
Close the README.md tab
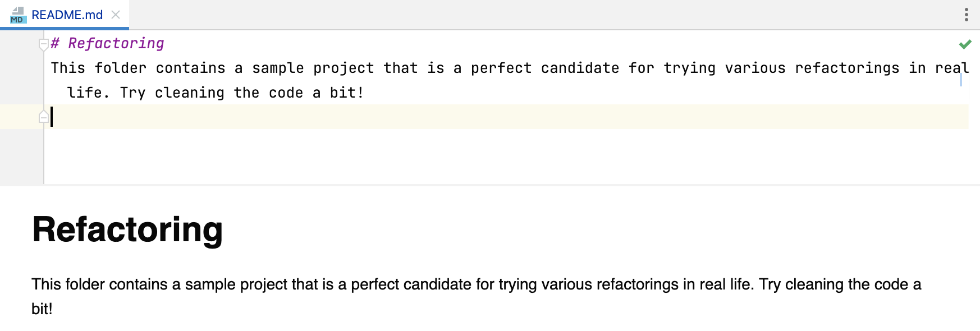[x=116, y=15]
